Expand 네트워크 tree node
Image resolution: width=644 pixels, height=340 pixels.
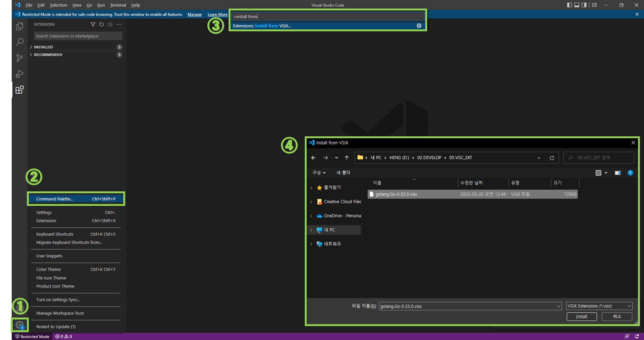pos(311,244)
